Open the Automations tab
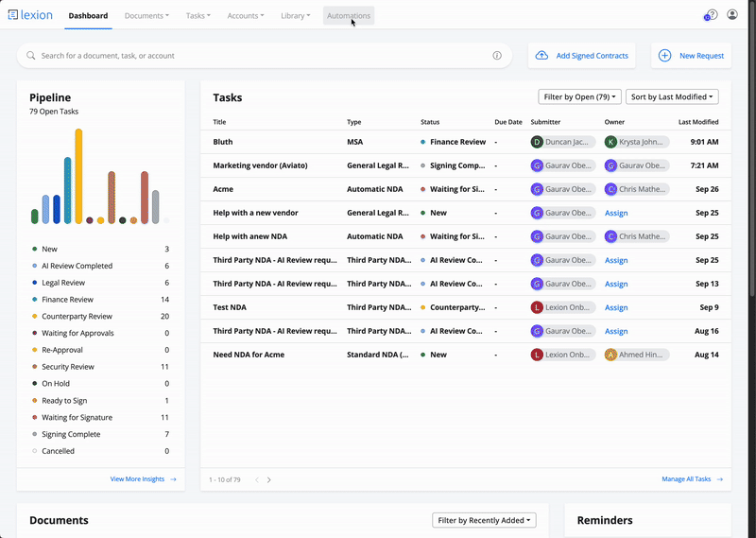Image resolution: width=756 pixels, height=538 pixels. [x=349, y=15]
